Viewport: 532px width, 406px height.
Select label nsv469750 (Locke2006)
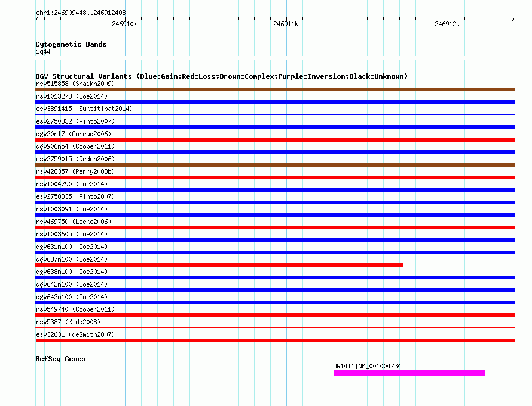click(x=74, y=222)
